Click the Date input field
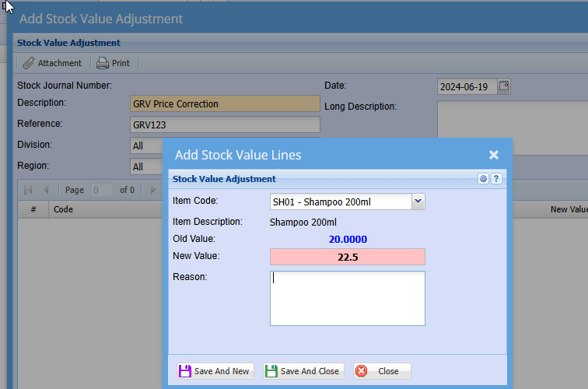This screenshot has height=389, width=588. 466,87
